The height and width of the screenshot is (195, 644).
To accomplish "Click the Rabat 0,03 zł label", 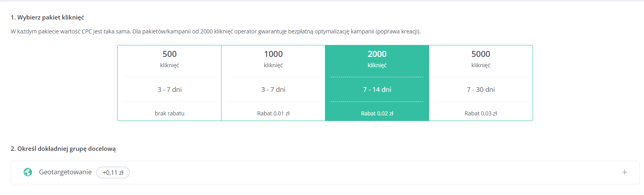I will [x=481, y=113].
